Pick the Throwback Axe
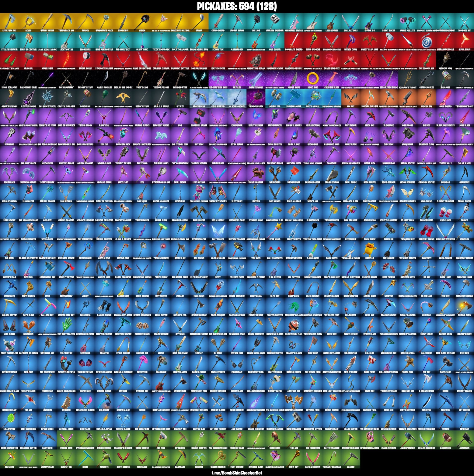The image size is (474, 476). (66, 23)
